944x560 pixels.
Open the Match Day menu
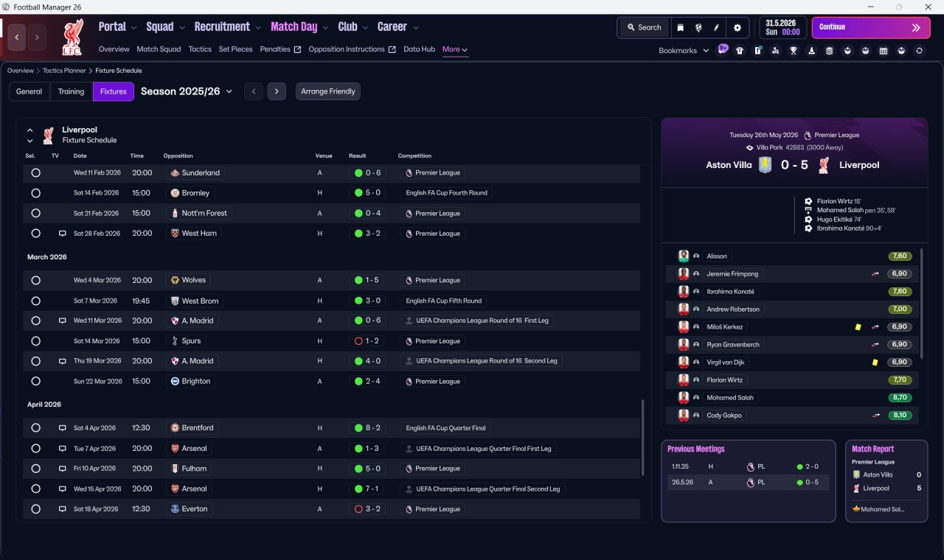click(294, 27)
